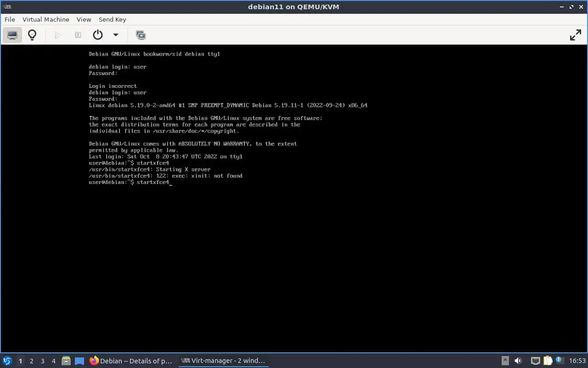Open the Virtual Machine menu
Screen dimensions: 588x368
[46, 19]
